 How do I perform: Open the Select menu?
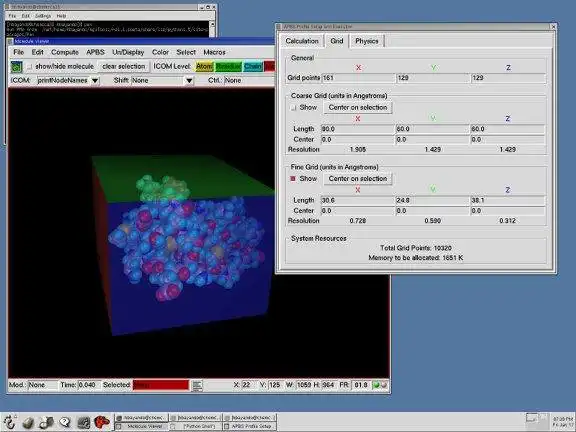point(186,52)
